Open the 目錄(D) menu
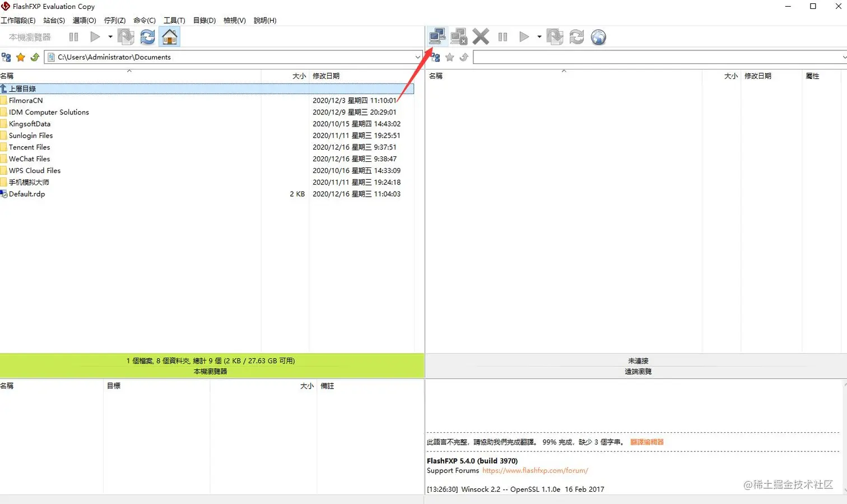Image resolution: width=847 pixels, height=504 pixels. [204, 20]
